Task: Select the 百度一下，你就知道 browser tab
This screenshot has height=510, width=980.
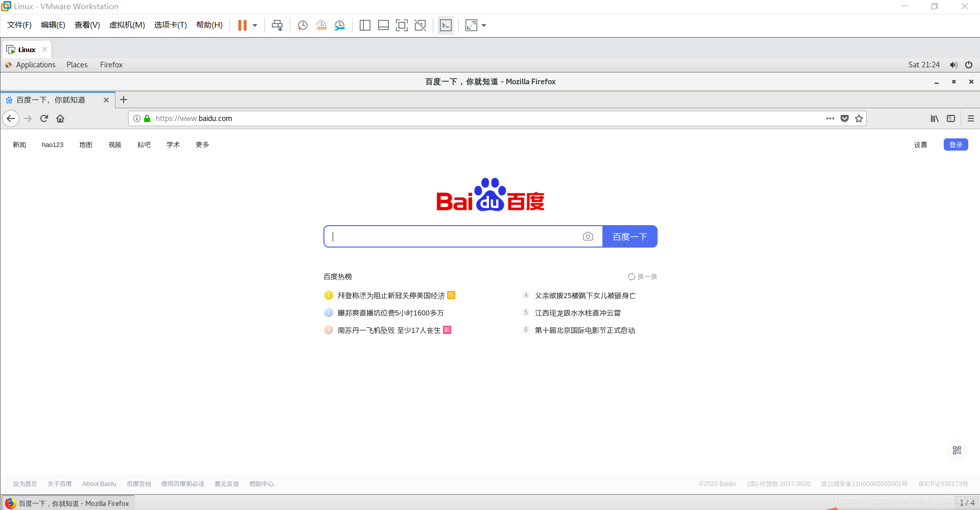Action: [57, 100]
